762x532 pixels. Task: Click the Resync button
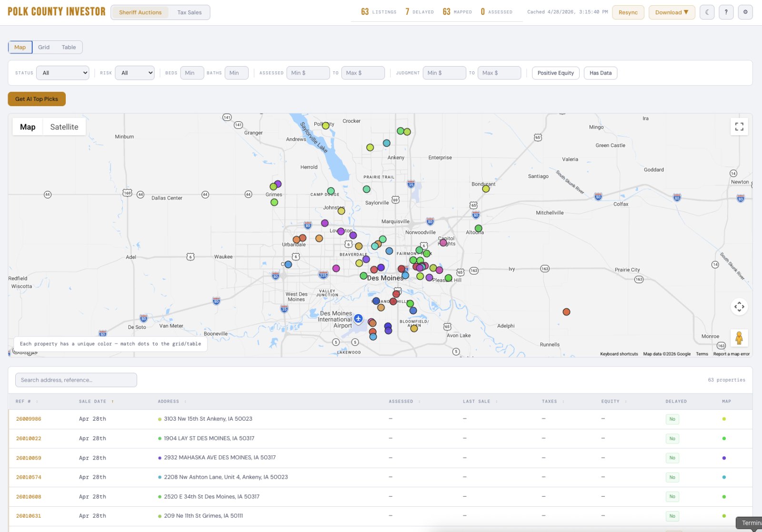click(628, 12)
